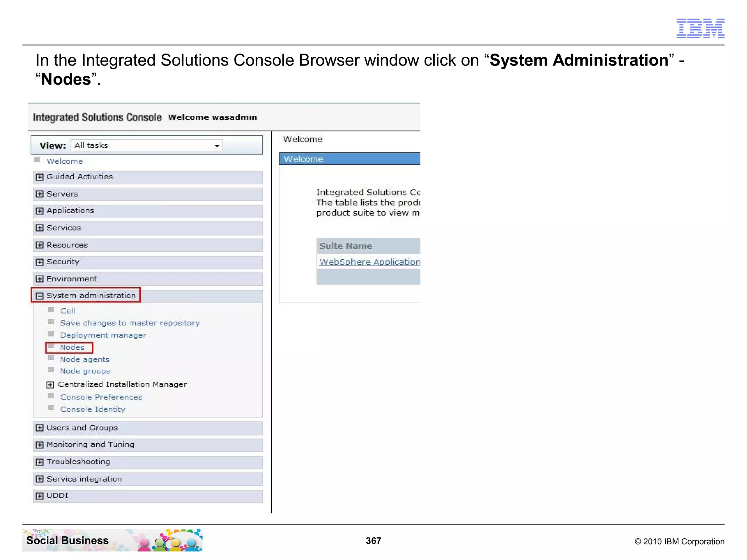Open the Deployment manager link
Screen dimensions: 747x560
click(x=103, y=335)
